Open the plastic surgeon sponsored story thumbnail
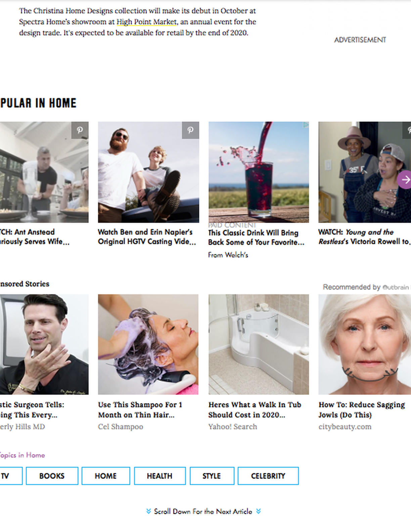 point(44,344)
